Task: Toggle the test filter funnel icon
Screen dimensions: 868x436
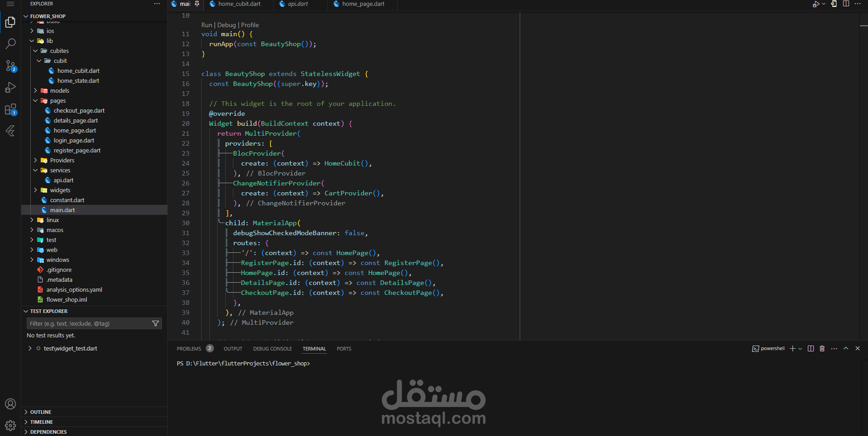Action: point(156,323)
